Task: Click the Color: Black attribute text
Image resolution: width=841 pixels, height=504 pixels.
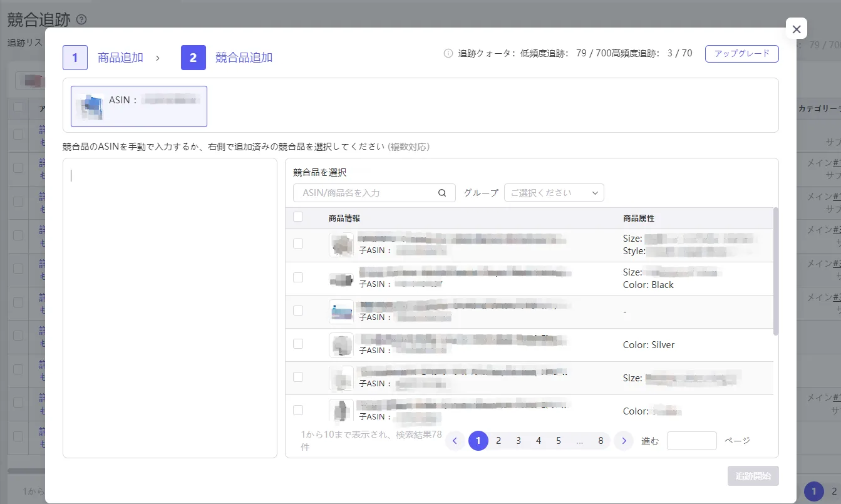Action: coord(648,285)
